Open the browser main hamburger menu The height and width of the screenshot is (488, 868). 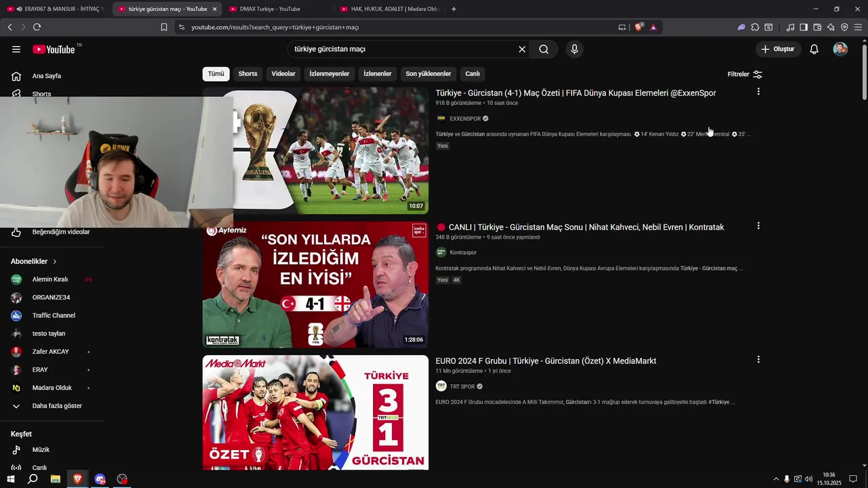coord(858,27)
